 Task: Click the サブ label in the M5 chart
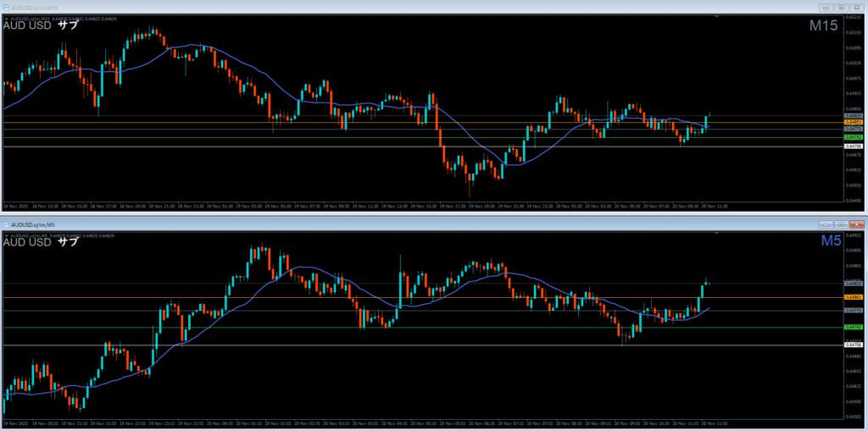[x=68, y=242]
